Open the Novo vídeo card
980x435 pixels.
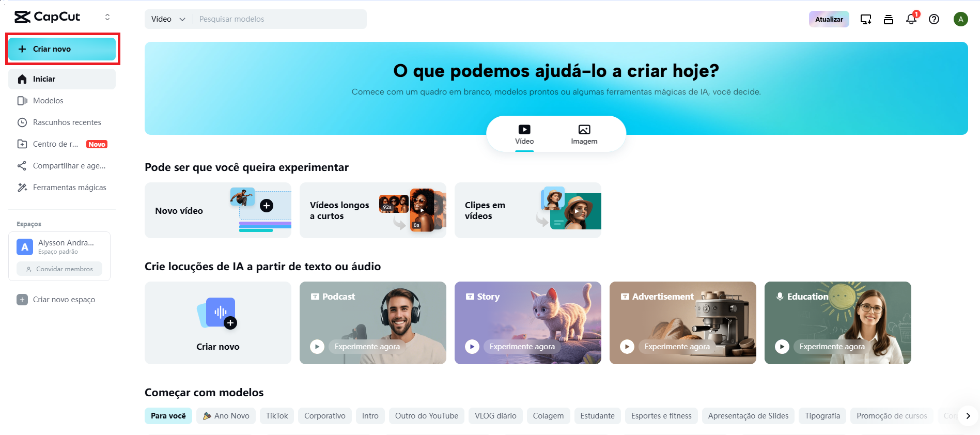tap(218, 210)
